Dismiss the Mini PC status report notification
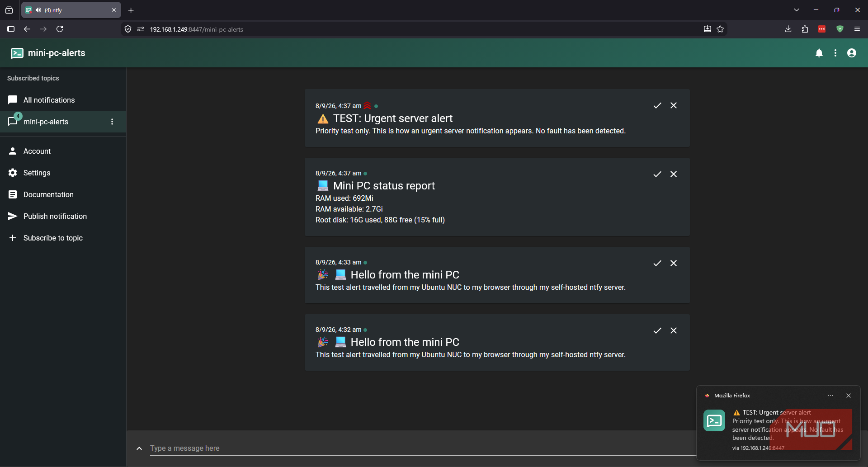The image size is (868, 467). [674, 174]
